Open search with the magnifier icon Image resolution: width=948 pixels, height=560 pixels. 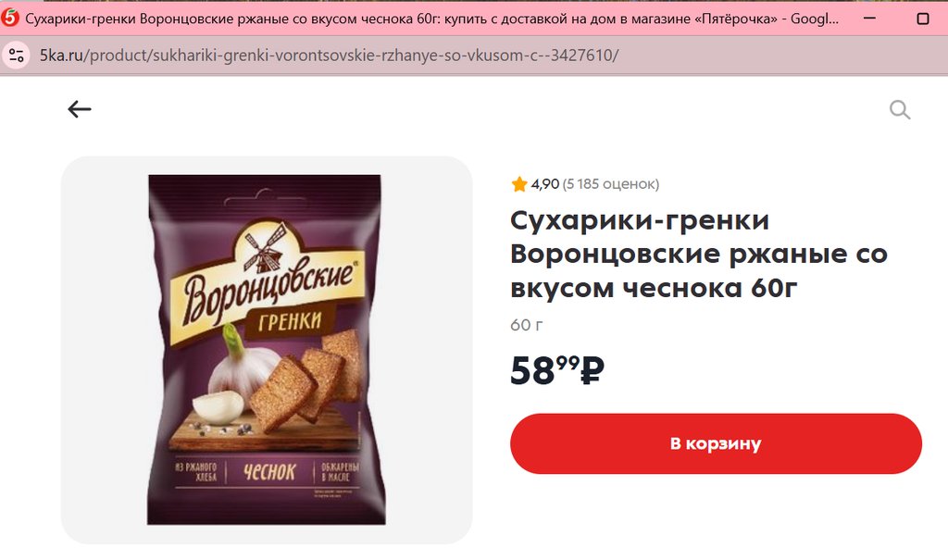tap(900, 109)
